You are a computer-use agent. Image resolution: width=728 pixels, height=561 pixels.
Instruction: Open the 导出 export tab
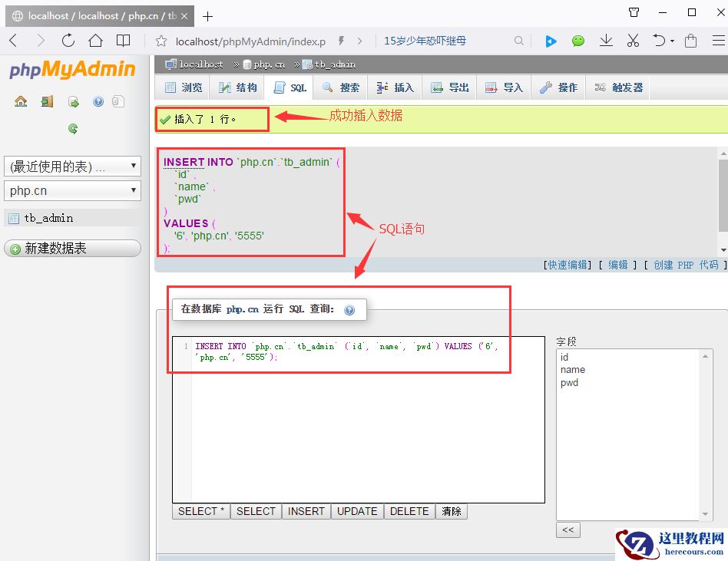coord(450,87)
